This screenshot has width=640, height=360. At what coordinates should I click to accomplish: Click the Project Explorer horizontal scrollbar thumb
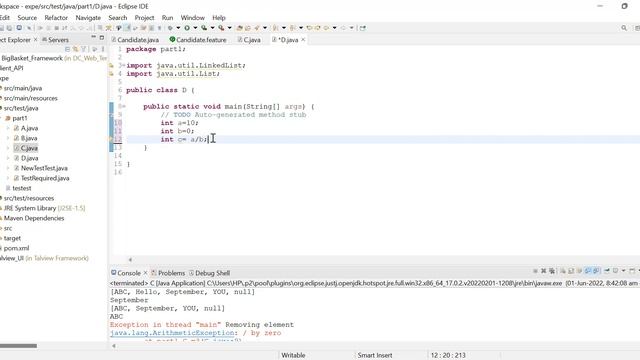(x=18, y=346)
